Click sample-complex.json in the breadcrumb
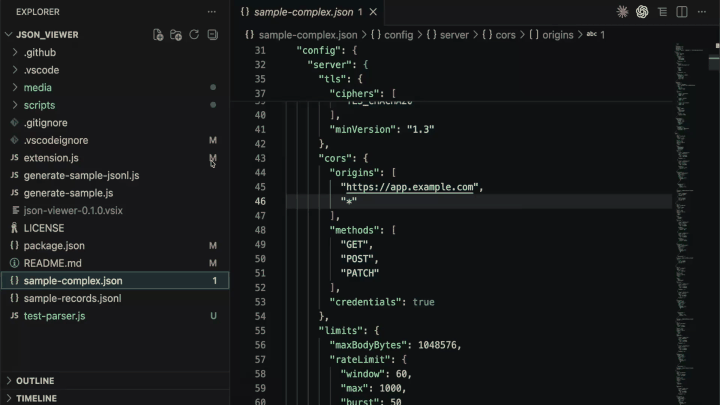720x405 pixels. tap(308, 35)
